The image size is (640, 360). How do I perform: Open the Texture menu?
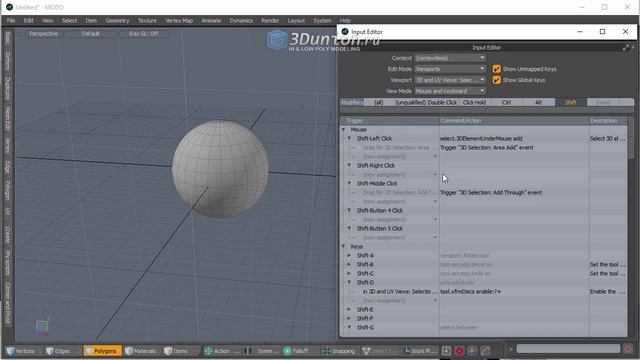[x=147, y=20]
